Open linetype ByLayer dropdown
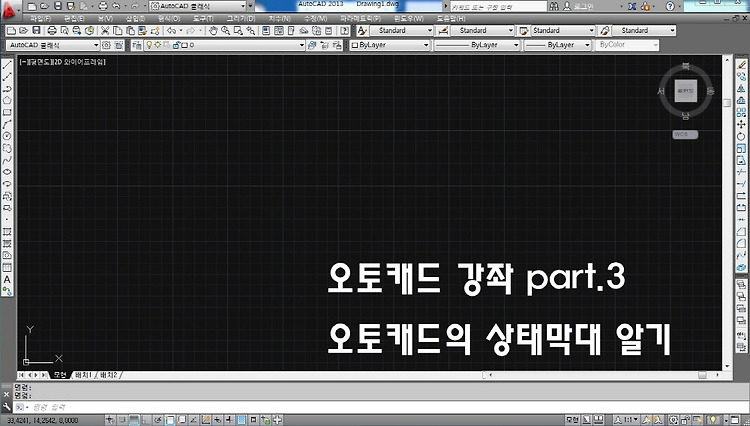The height and width of the screenshot is (426, 750). (x=477, y=45)
